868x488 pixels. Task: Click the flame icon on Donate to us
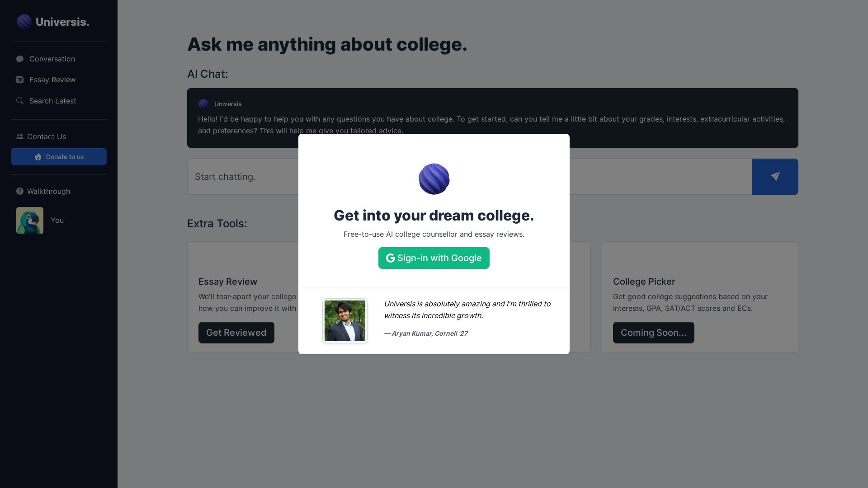tap(38, 157)
